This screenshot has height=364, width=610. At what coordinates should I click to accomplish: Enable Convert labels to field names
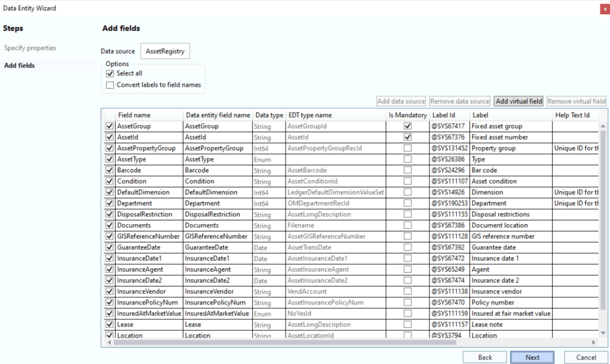110,85
